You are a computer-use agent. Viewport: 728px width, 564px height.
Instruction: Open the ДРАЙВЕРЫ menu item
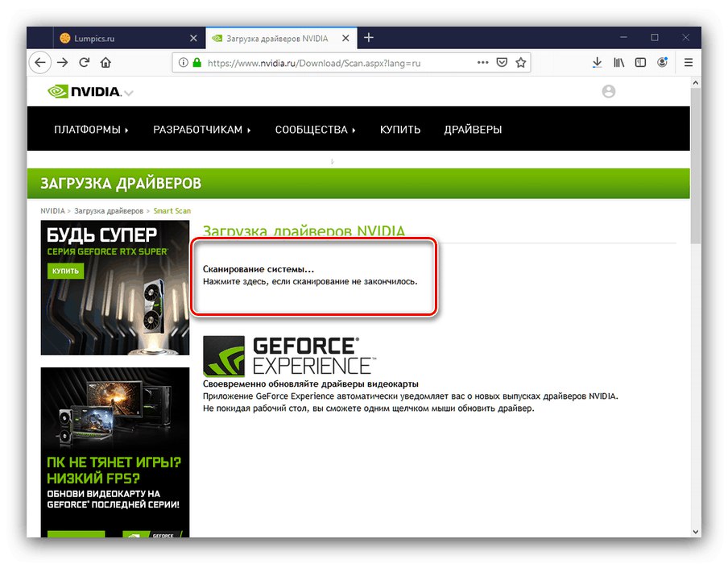click(x=473, y=129)
